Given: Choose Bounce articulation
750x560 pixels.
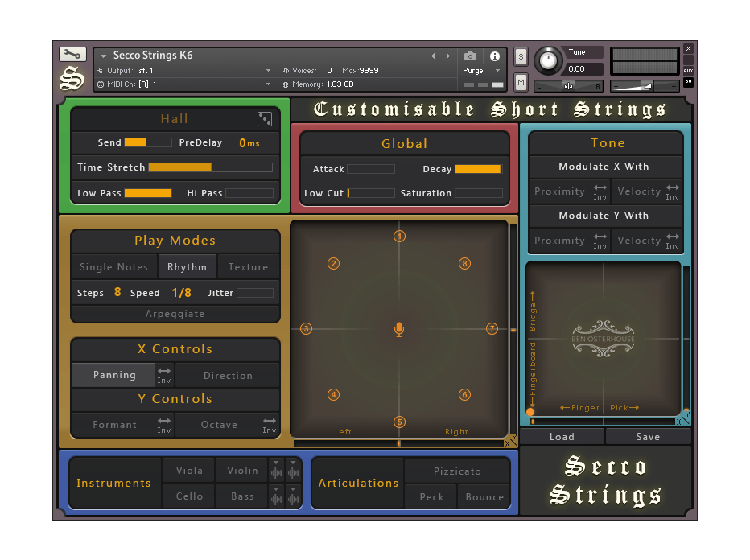Looking at the screenshot, I should pyautogui.click(x=484, y=497).
